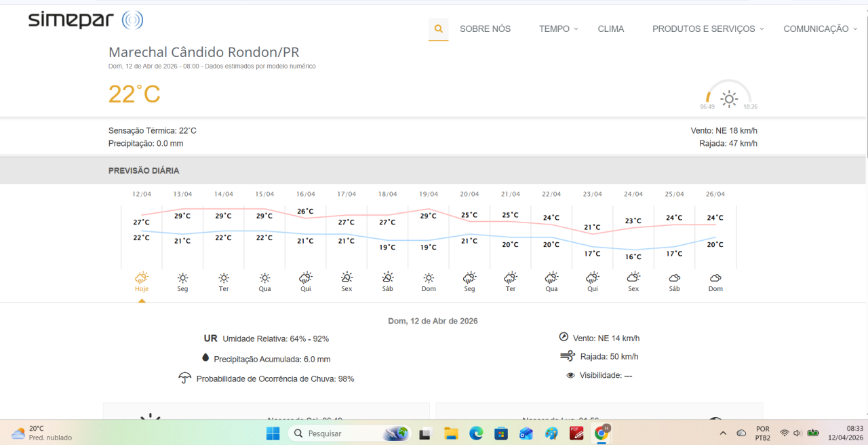Select Saturday 25/04 cloudy forecast icon
The width and height of the screenshot is (868, 445).
pos(674,277)
